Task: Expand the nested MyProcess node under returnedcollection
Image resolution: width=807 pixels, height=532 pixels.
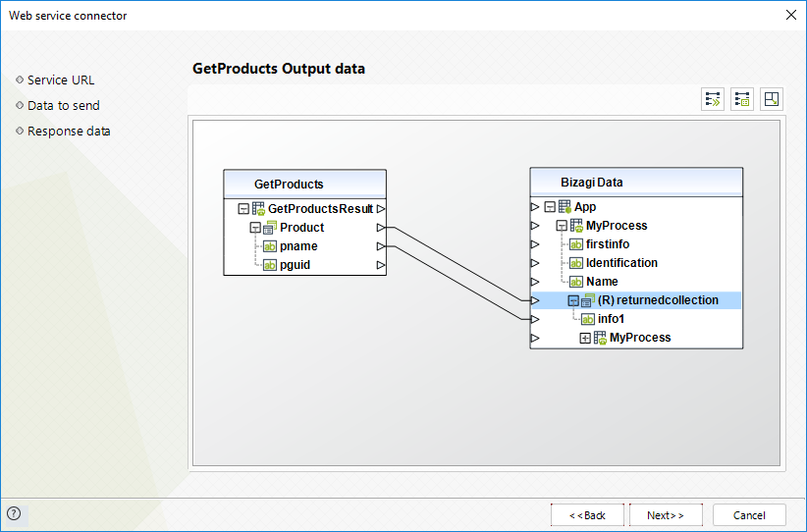Action: point(585,338)
